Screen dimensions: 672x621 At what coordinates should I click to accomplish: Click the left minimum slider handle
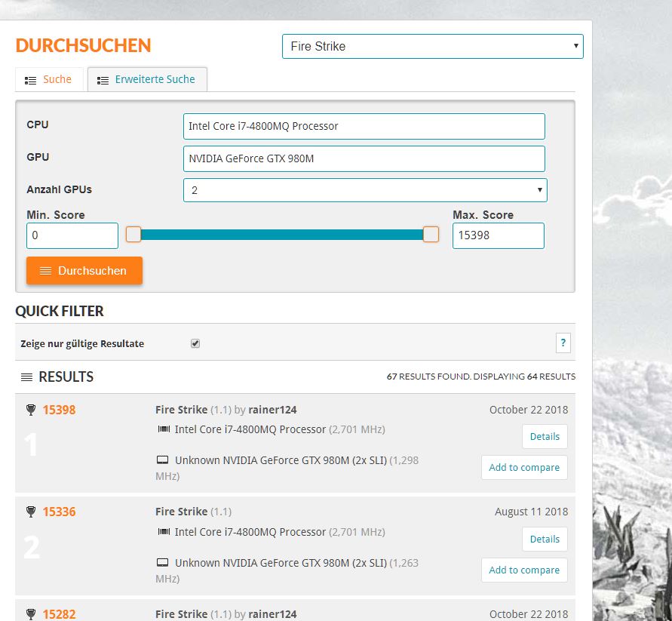click(x=133, y=235)
